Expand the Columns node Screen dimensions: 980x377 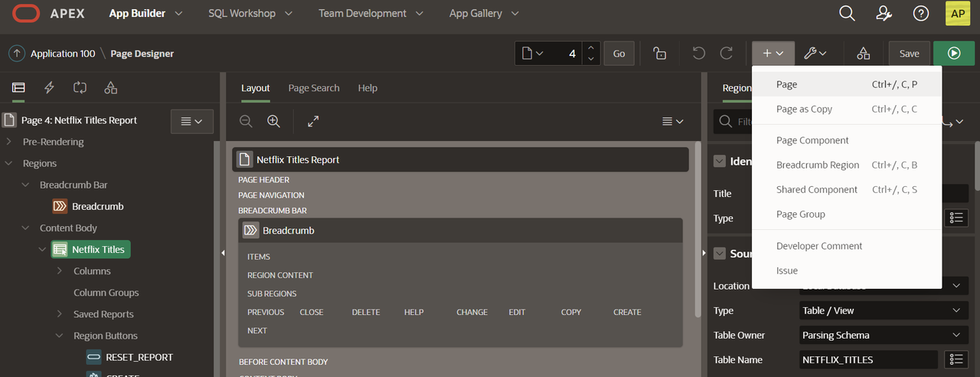pos(60,271)
